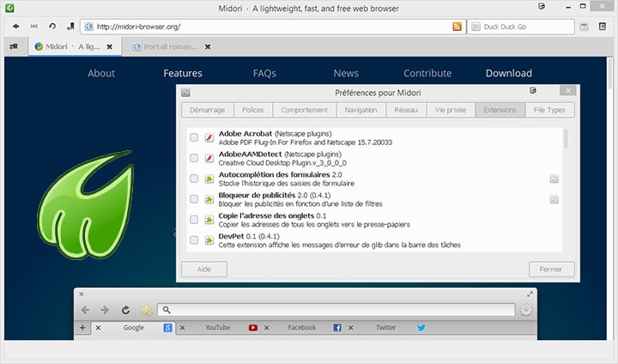The image size is (618, 364).
Task: Switch to the Navigation tab
Action: tap(361, 110)
